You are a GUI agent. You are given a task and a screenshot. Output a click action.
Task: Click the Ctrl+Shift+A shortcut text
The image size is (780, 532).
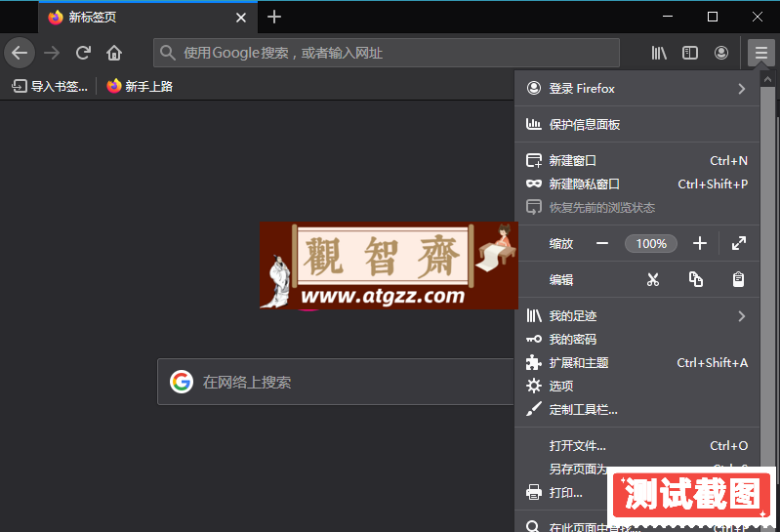click(712, 363)
